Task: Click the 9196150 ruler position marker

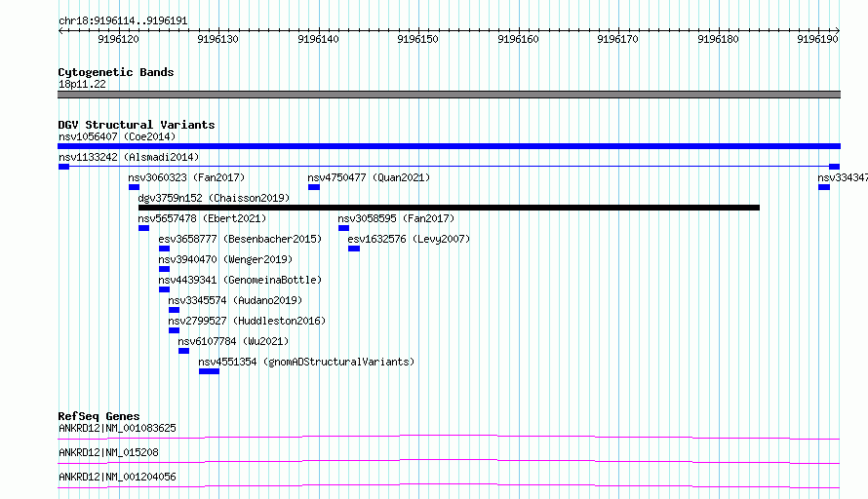Action: pyautogui.click(x=418, y=39)
